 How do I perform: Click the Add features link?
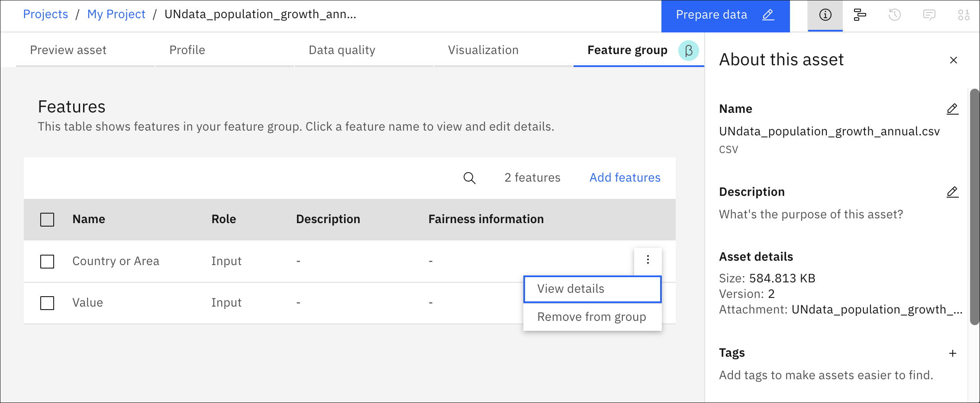tap(625, 178)
